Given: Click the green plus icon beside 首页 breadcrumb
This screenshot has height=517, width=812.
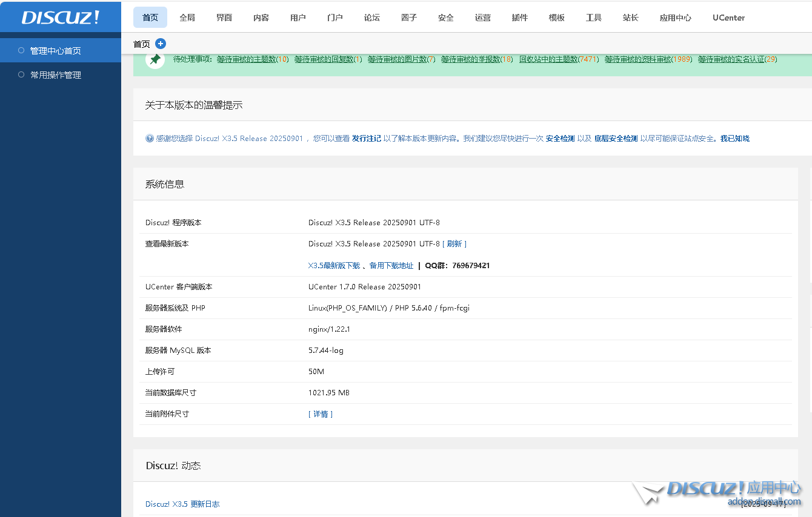Looking at the screenshot, I should coord(159,44).
